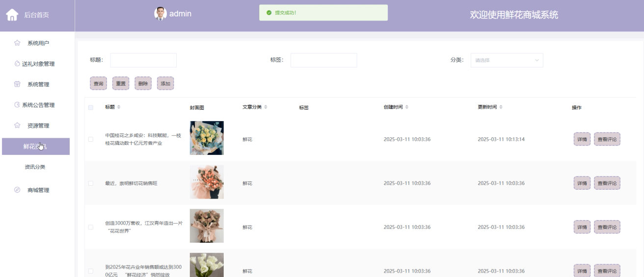
Task: Click 鲜花 category of 创造3000万营收 row
Action: coord(247,227)
